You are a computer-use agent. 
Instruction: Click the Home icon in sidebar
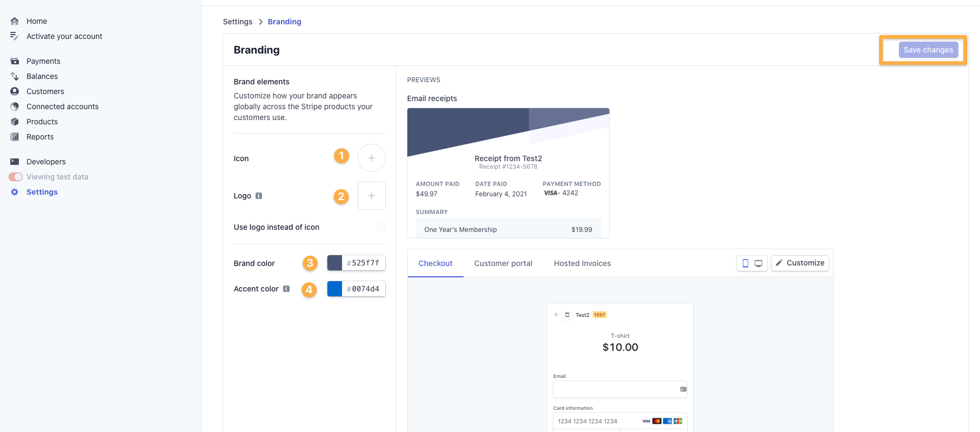coord(15,21)
